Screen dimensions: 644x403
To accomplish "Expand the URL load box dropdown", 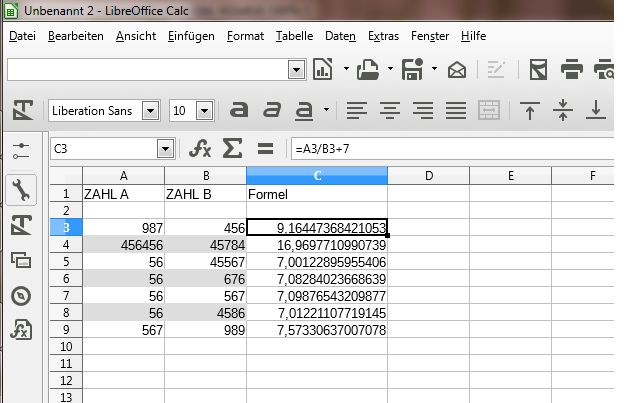I will [296, 69].
